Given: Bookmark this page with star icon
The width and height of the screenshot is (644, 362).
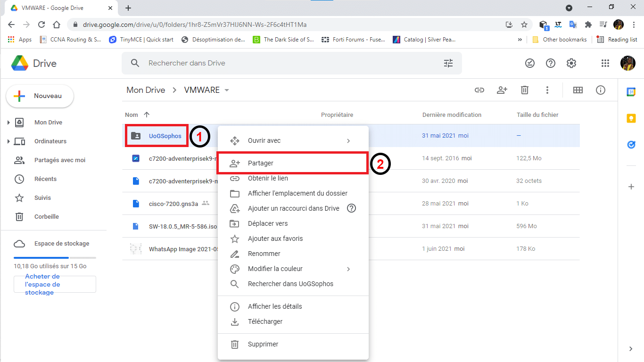Looking at the screenshot, I should [x=524, y=25].
